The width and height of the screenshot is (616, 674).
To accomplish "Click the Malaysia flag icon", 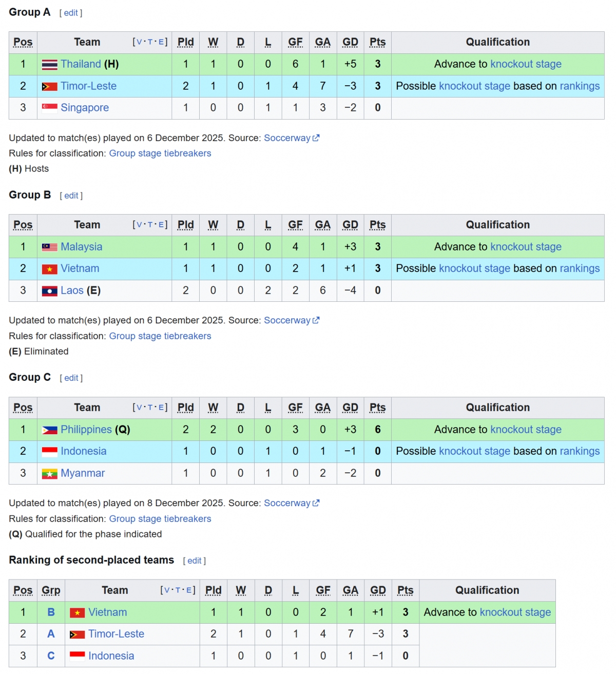I will pyautogui.click(x=49, y=247).
